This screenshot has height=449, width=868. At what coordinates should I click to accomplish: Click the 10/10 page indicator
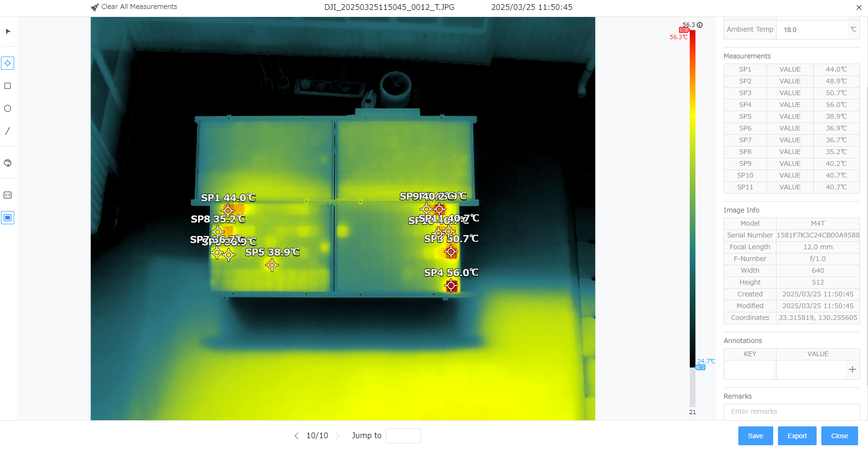[x=317, y=436]
